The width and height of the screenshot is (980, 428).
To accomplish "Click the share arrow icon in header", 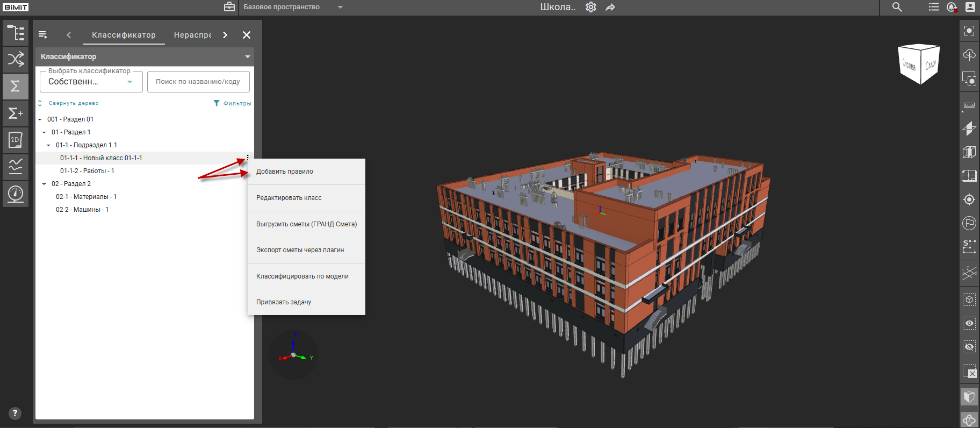I will point(610,7).
